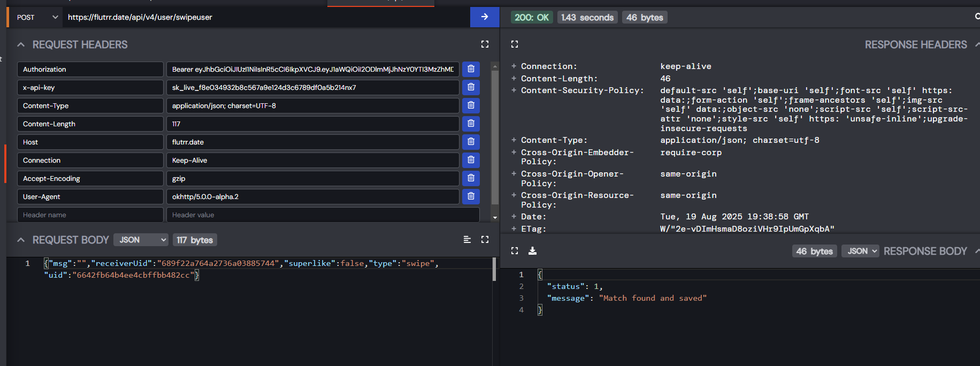Click the 117 bytes request body badge
The height and width of the screenshot is (366, 980).
tap(195, 240)
